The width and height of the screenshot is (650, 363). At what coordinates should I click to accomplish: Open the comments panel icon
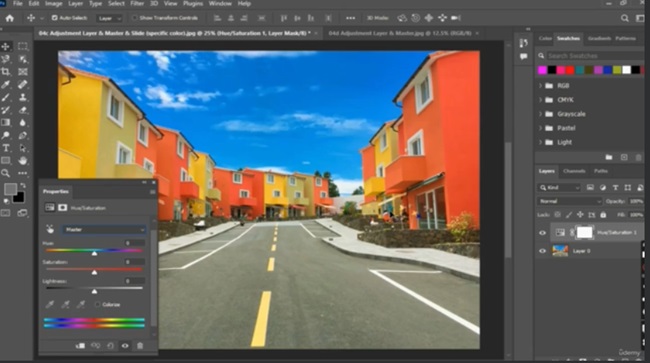coord(524,56)
